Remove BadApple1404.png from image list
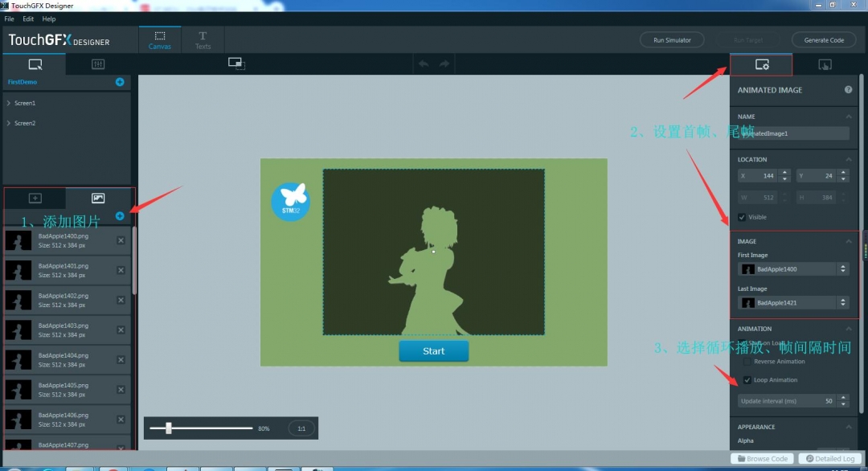868x471 pixels. pyautogui.click(x=121, y=360)
